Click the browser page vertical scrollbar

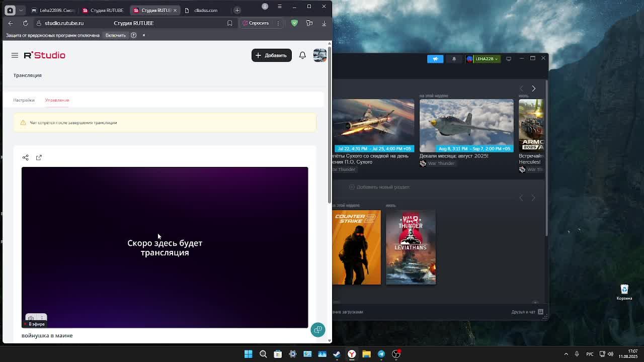(x=330, y=124)
